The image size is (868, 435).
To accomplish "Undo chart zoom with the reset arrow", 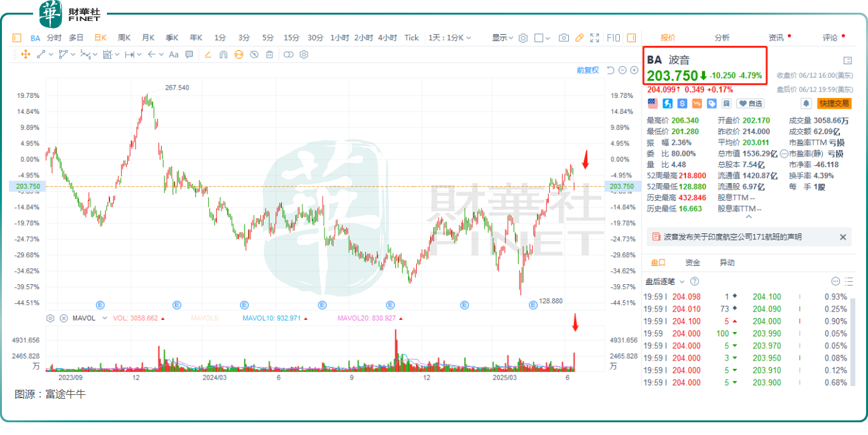I will click(610, 70).
